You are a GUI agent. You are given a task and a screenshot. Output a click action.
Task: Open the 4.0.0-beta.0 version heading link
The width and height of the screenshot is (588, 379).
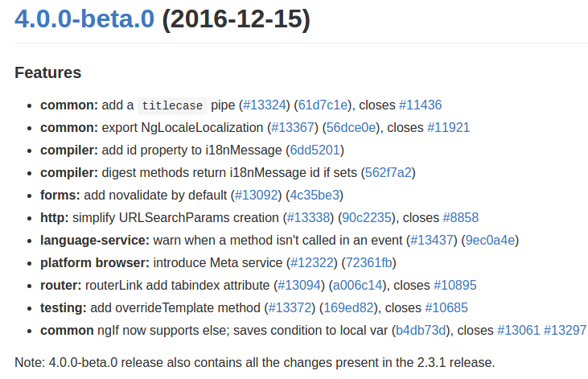[84, 20]
